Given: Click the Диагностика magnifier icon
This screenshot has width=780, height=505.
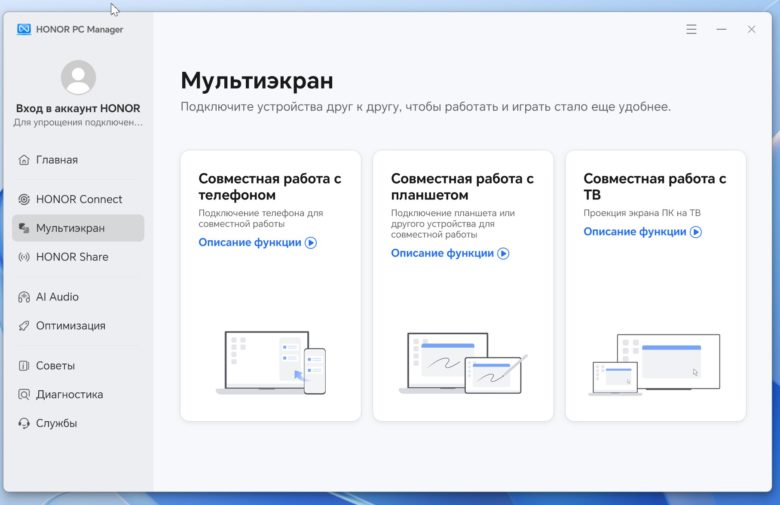Looking at the screenshot, I should (23, 394).
